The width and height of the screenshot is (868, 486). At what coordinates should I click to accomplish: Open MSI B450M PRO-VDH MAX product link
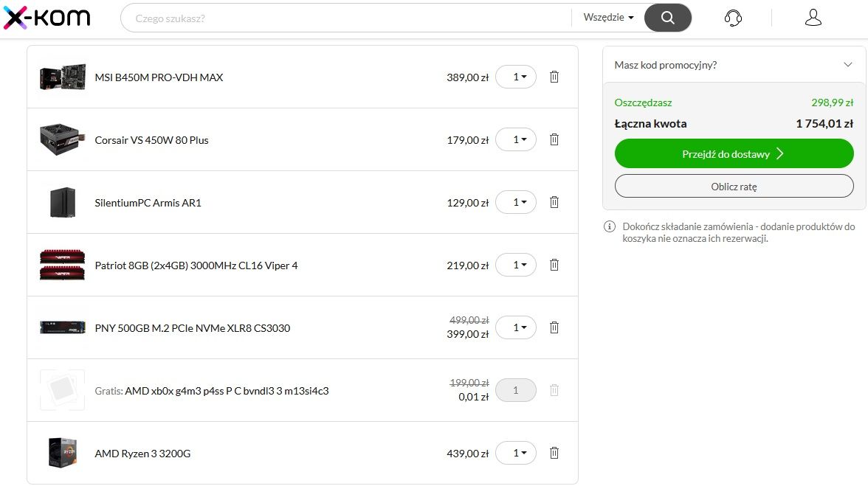tap(159, 77)
